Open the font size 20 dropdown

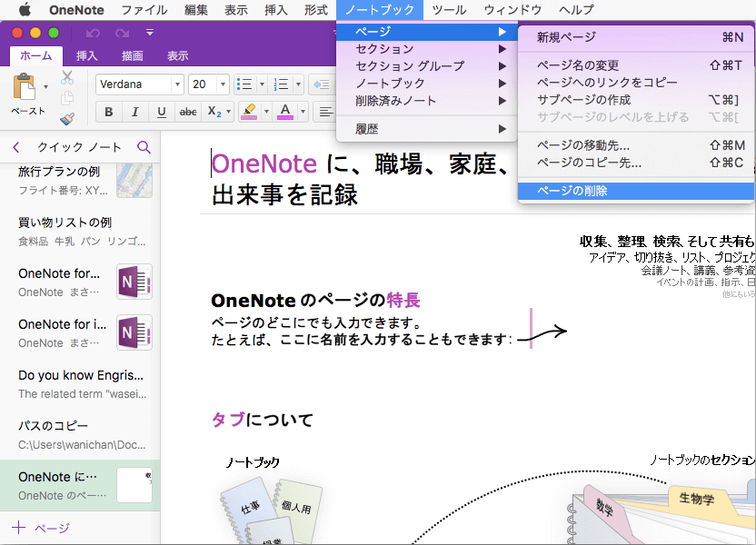[x=223, y=84]
